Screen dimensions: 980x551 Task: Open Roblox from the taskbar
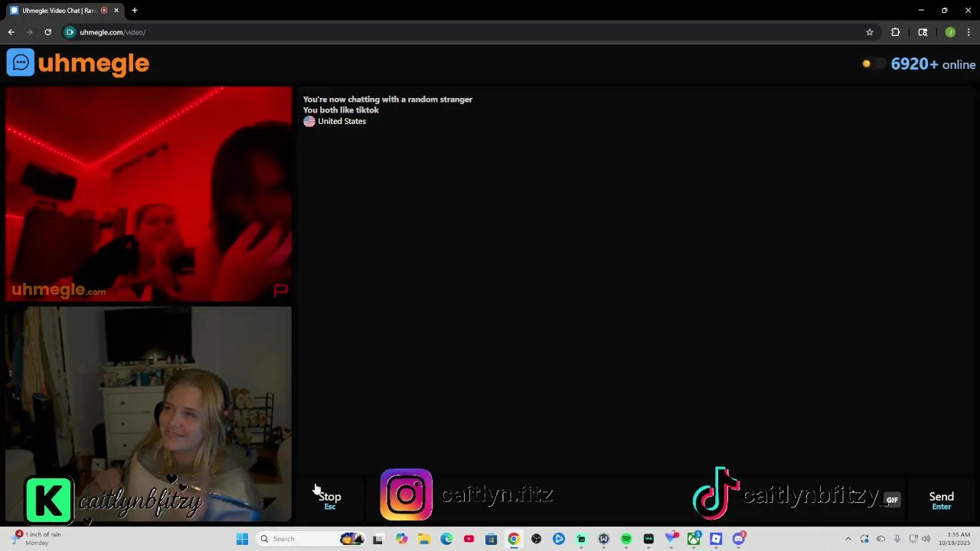point(716,539)
